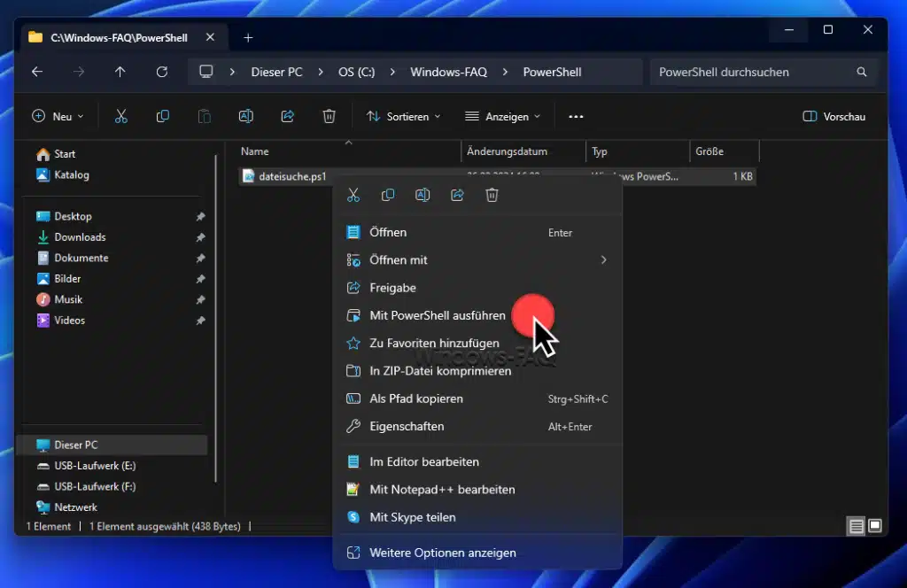Expand chevron after OS (C:) in address bar
Image resolution: width=907 pixels, height=588 pixels.
(392, 72)
